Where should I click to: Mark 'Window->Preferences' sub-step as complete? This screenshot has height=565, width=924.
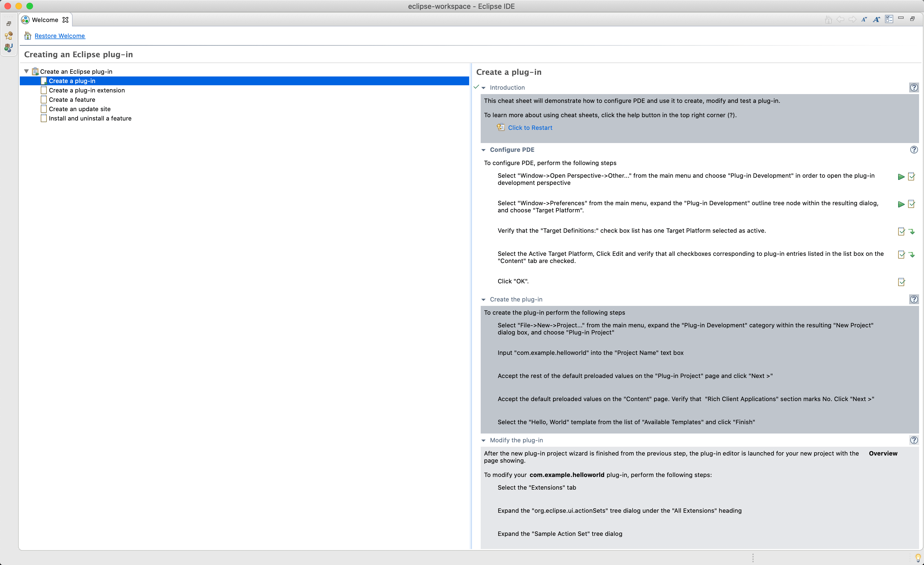point(911,204)
